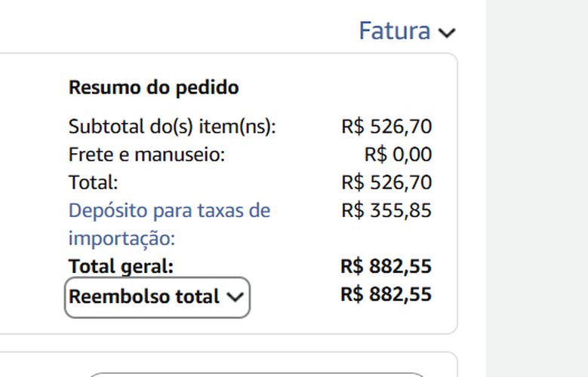588x377 pixels.
Task: Click the Resumo do pedido heading
Action: click(153, 87)
